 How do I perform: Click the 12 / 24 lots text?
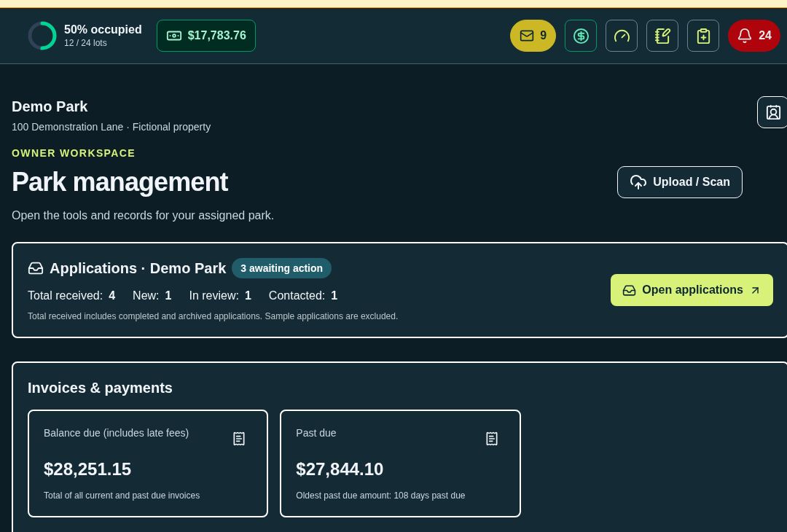click(85, 43)
